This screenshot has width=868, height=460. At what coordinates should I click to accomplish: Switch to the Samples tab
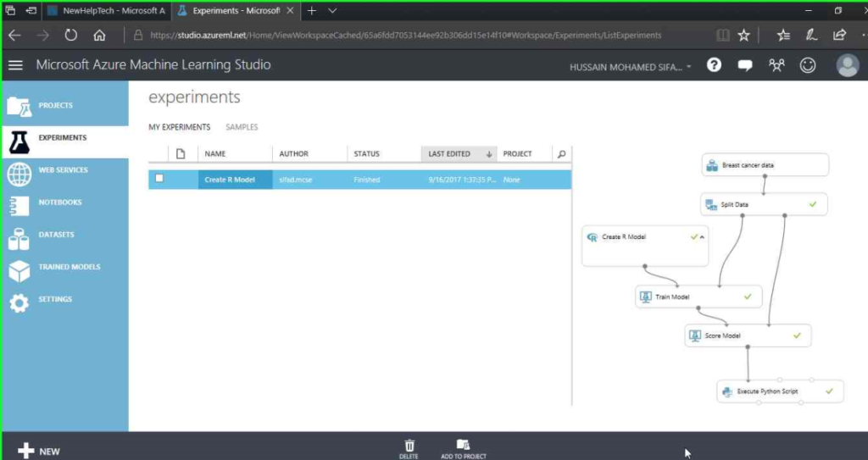coord(242,127)
